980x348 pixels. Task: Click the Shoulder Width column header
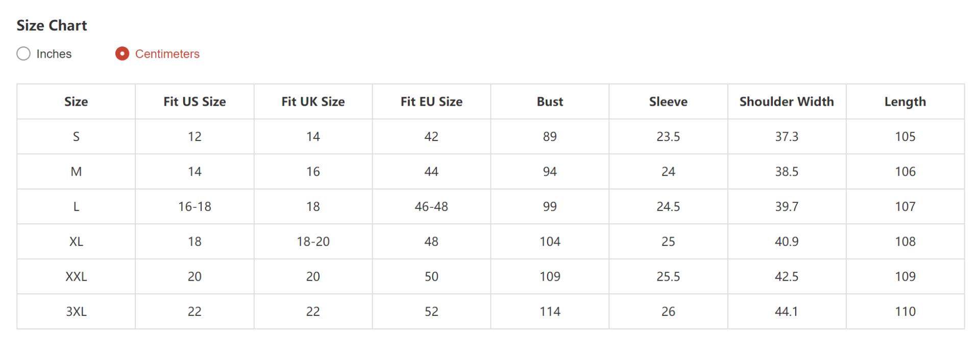coord(787,102)
